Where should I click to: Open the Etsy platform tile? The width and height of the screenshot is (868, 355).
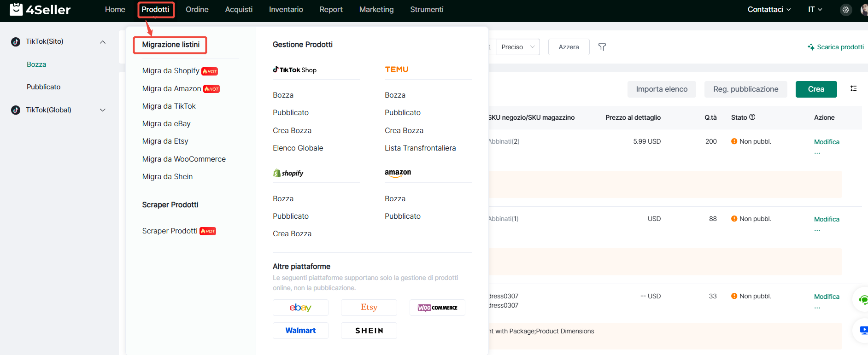coord(369,308)
